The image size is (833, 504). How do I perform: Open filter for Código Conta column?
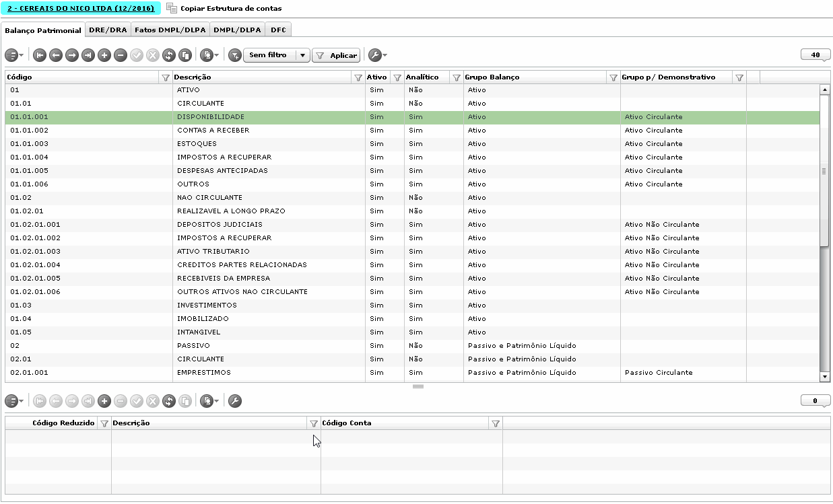coord(496,423)
